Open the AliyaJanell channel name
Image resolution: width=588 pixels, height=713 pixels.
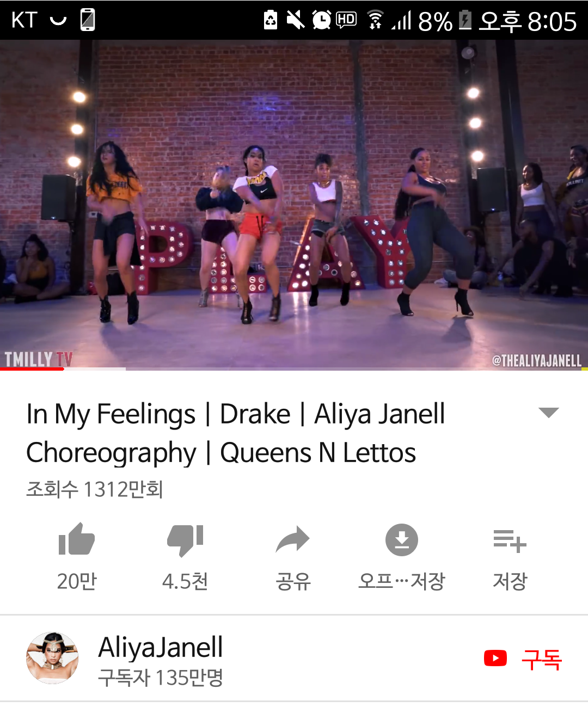[x=161, y=647]
